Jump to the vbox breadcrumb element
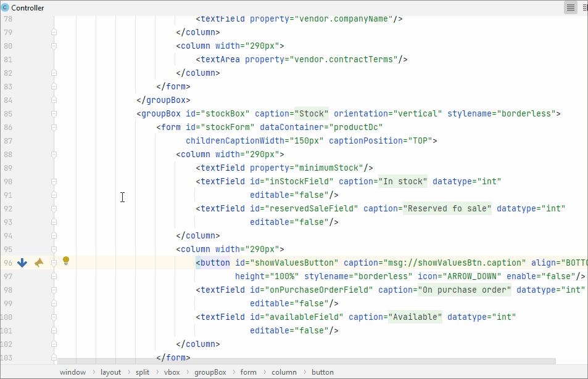This screenshot has height=379, width=588. [172, 372]
